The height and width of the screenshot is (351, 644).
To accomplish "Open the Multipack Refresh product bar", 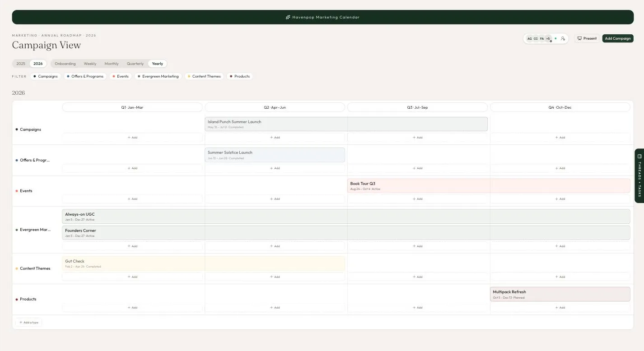I will 560,294.
